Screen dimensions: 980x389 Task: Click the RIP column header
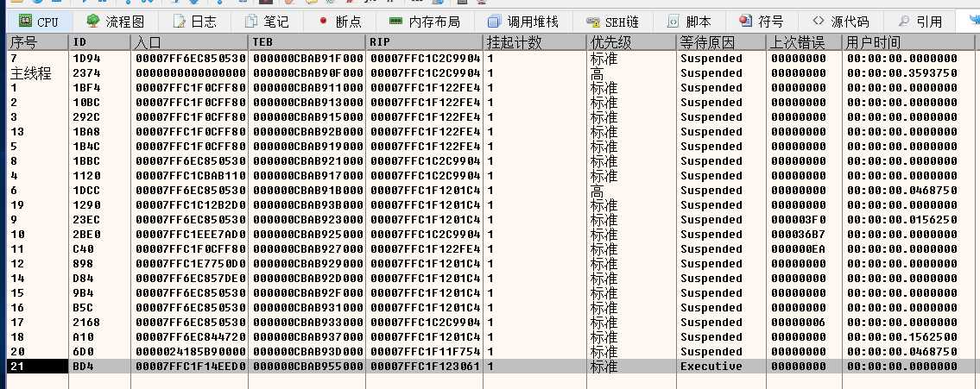point(424,42)
